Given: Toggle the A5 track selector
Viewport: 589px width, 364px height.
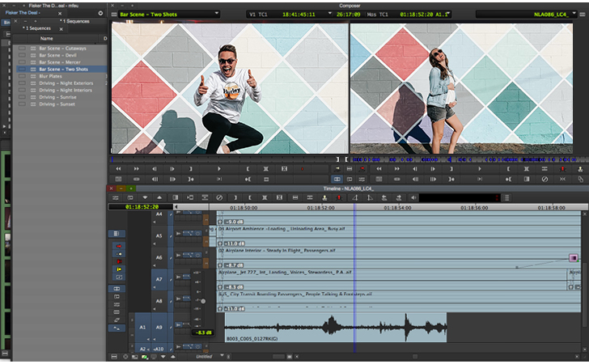Looking at the screenshot, I should click(x=159, y=235).
